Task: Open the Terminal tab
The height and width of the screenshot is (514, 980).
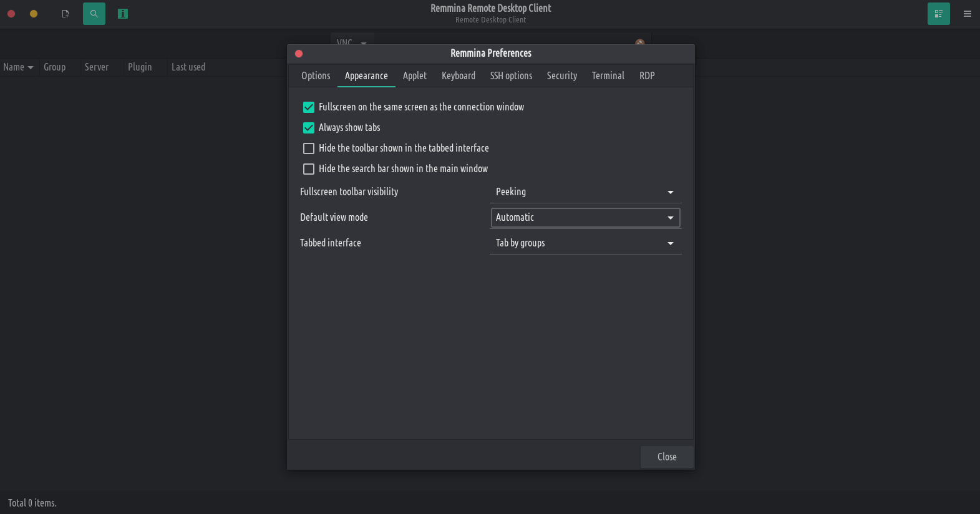Action: 608,75
